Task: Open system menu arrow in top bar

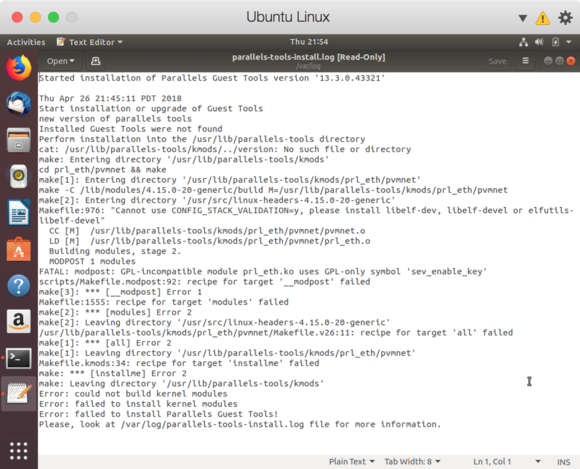Action: pyautogui.click(x=569, y=42)
